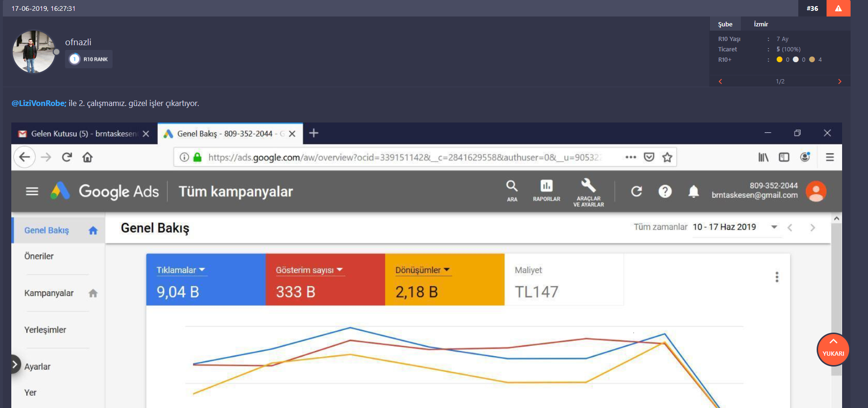Go to next profile info page

(x=839, y=82)
